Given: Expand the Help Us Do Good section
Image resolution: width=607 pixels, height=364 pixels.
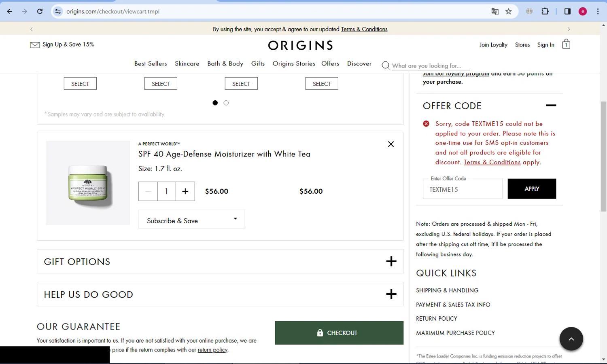Looking at the screenshot, I should [391, 294].
